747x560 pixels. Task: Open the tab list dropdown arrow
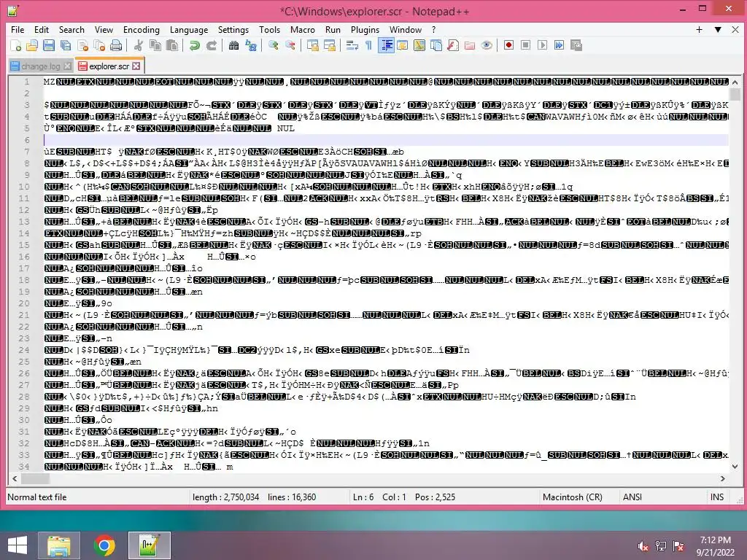coord(718,29)
